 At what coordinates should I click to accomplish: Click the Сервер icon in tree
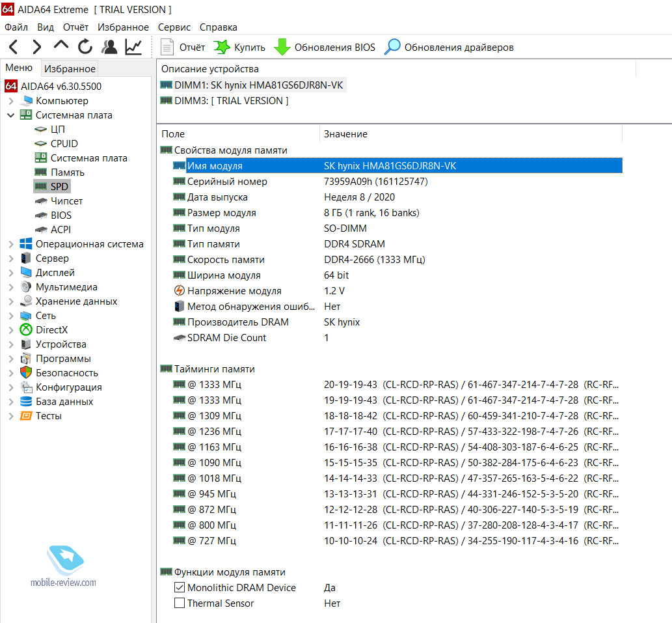click(26, 258)
